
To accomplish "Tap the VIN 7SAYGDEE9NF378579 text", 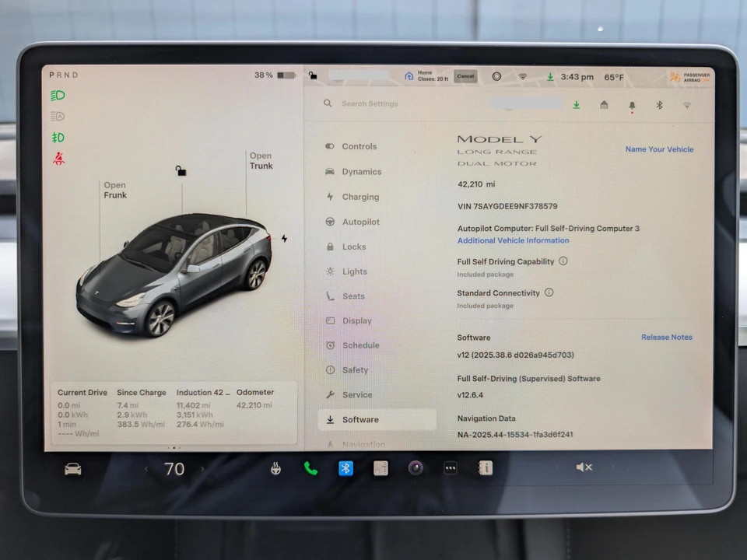I will (507, 206).
